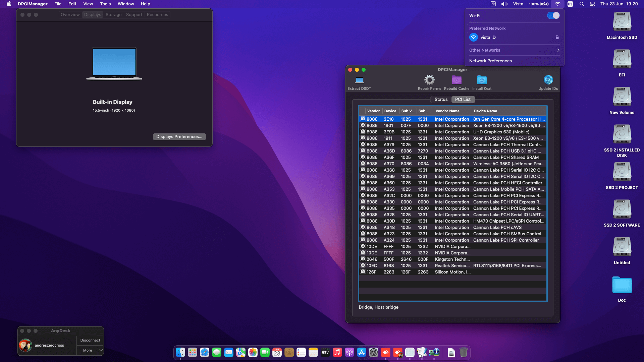Open Apple TV from the Dock
The height and width of the screenshot is (362, 644).
pos(325,352)
